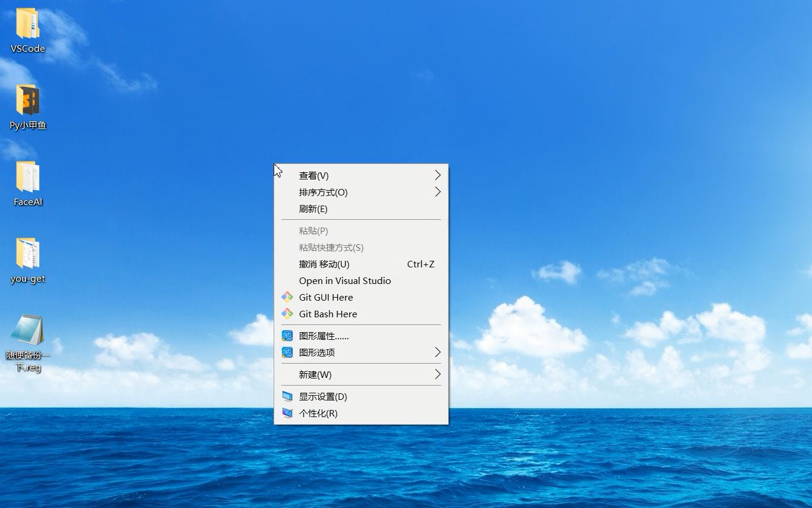The image size is (812, 508).
Task: Click the Intel icon beside 图形选项
Action: coord(287,352)
